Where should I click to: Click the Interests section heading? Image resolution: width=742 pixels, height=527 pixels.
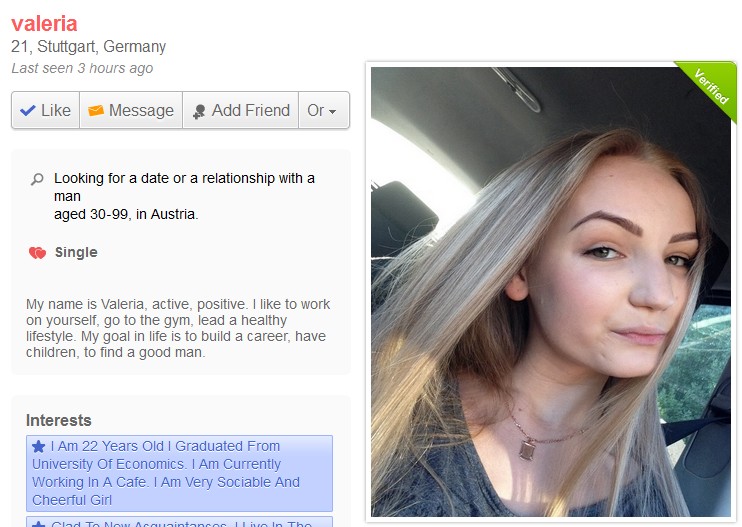point(59,420)
